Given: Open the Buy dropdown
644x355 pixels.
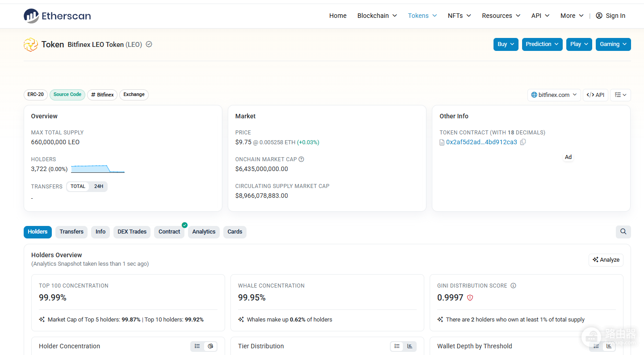Looking at the screenshot, I should point(506,44).
